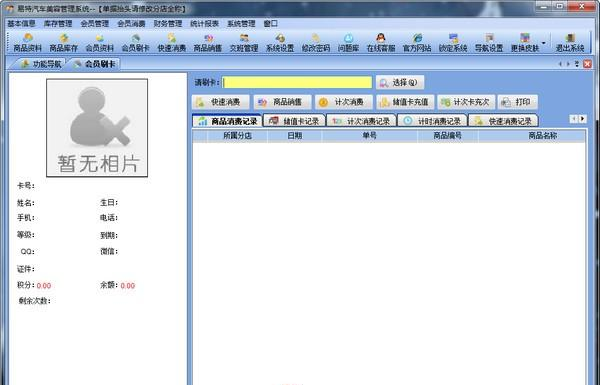The width and height of the screenshot is (600, 385).
Task: Open 会员资料 toolbar icon
Action: pos(99,42)
